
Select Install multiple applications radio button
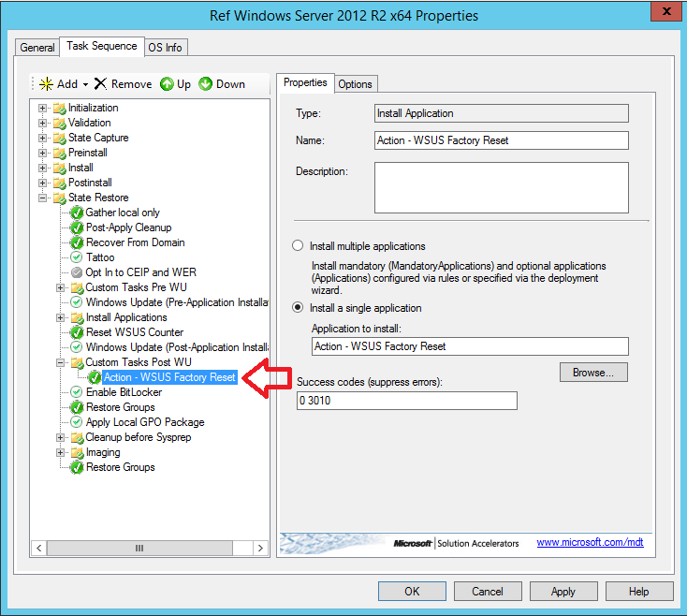pos(298,246)
